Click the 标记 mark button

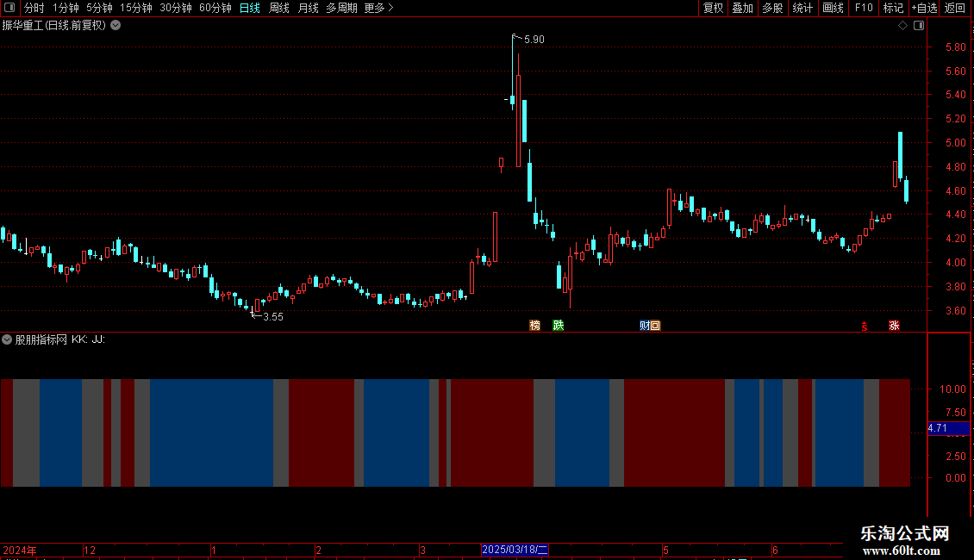[893, 8]
